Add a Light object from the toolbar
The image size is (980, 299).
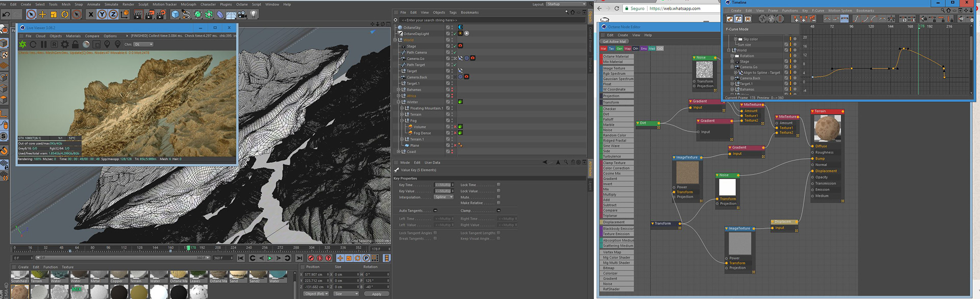[x=254, y=14]
